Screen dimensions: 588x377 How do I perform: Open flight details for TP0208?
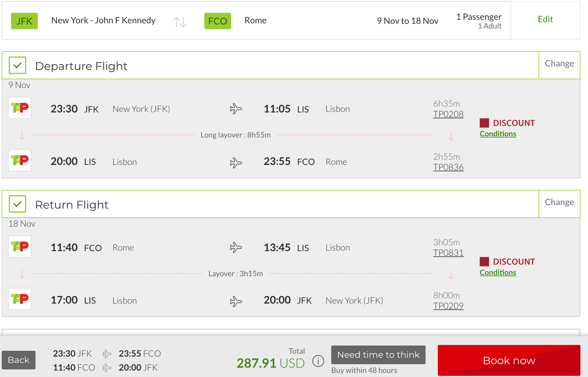(448, 114)
